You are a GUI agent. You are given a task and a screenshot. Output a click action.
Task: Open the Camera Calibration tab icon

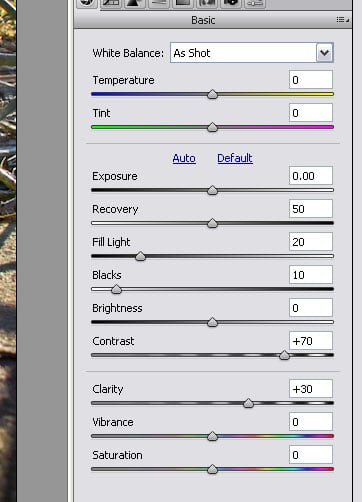(231, 3)
